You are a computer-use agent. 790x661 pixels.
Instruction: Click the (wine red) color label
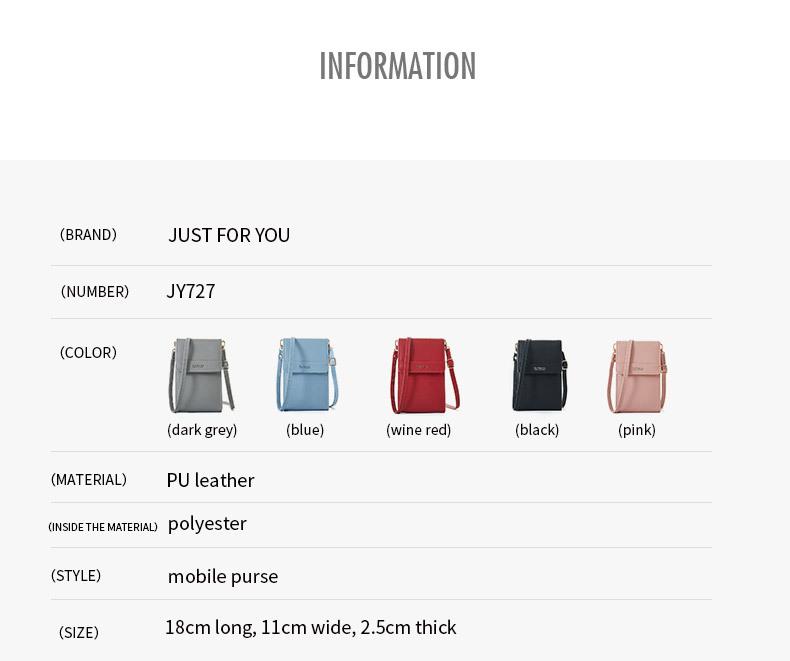pos(418,430)
